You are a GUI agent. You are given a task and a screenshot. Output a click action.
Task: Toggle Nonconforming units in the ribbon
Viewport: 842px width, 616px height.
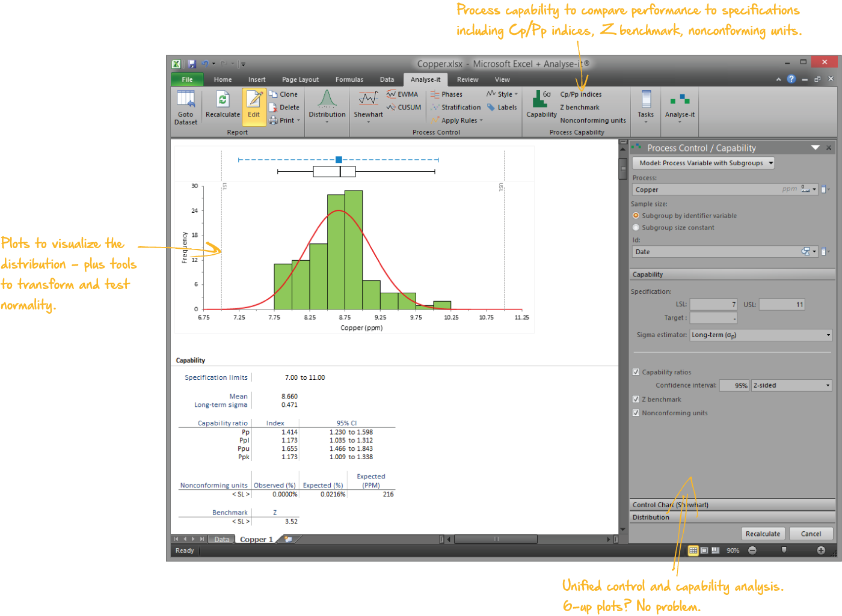(x=593, y=121)
